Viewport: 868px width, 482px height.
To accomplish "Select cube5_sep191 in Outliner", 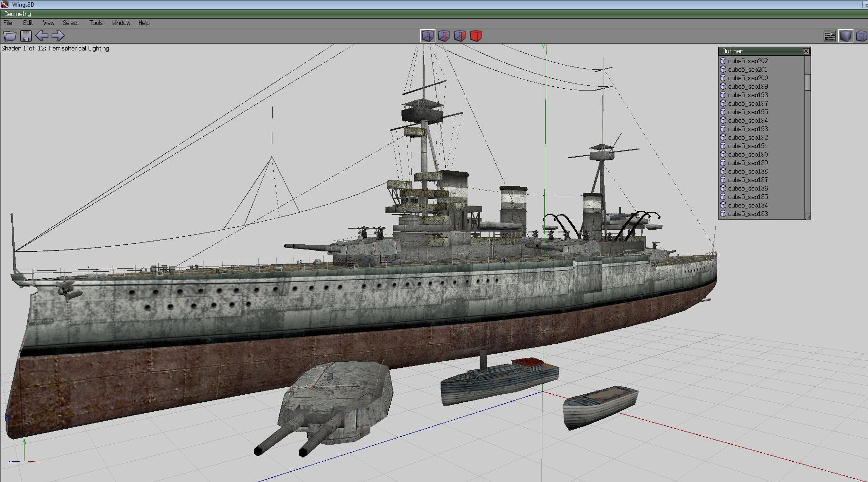I will [x=747, y=146].
